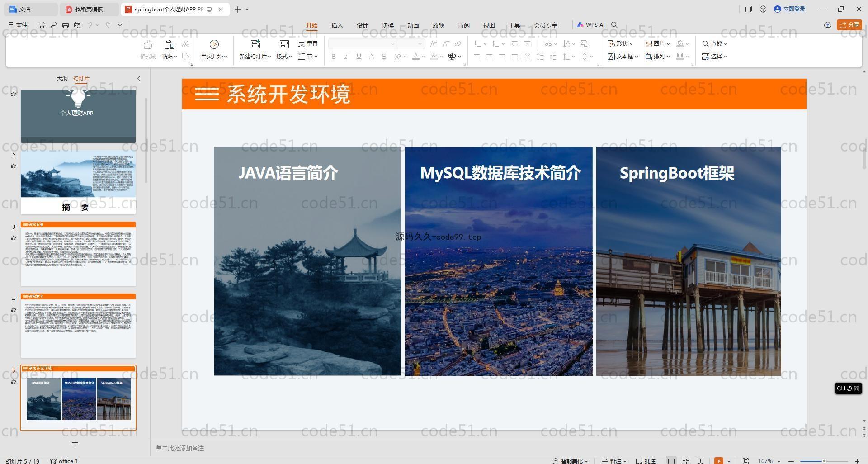Open the Arrange (排列) dropdown

click(657, 57)
